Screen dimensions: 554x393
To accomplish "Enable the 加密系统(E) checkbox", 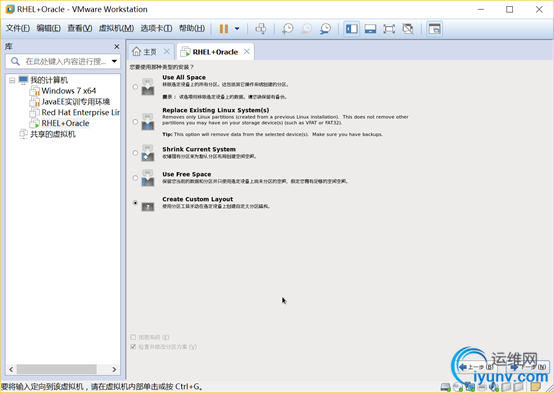I will (x=133, y=337).
